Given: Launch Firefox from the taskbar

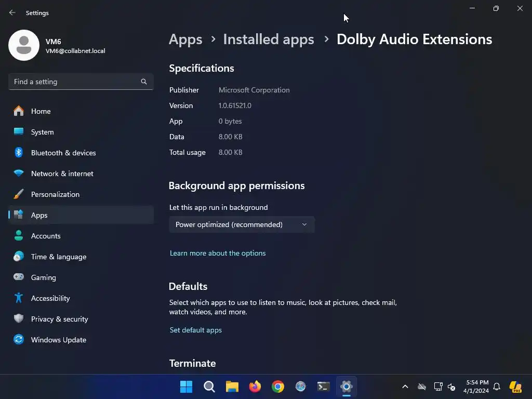Looking at the screenshot, I should pyautogui.click(x=255, y=387).
